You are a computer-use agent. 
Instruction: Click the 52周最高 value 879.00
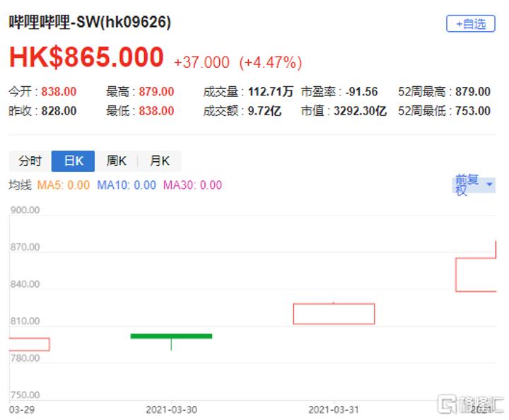coord(473,92)
